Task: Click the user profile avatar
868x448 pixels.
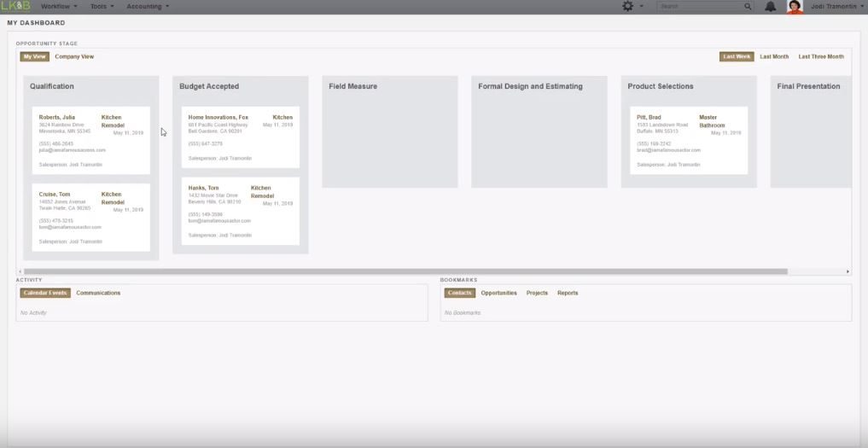Action: [795, 7]
